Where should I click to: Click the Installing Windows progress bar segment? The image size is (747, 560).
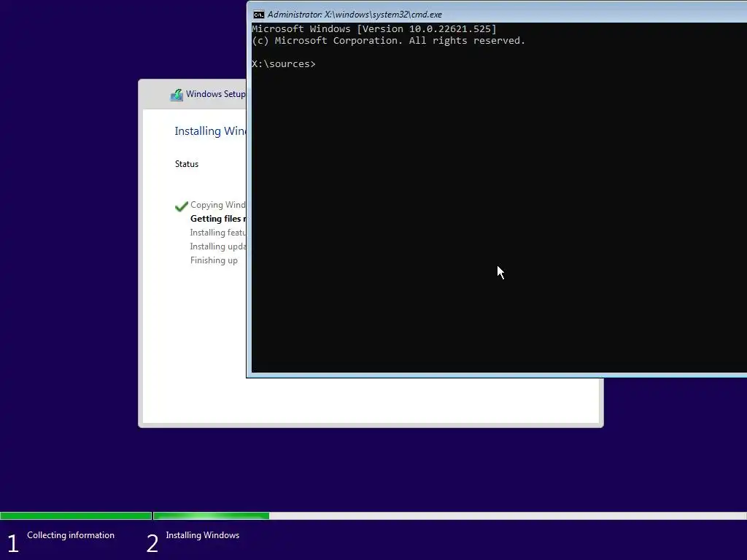[x=449, y=516]
